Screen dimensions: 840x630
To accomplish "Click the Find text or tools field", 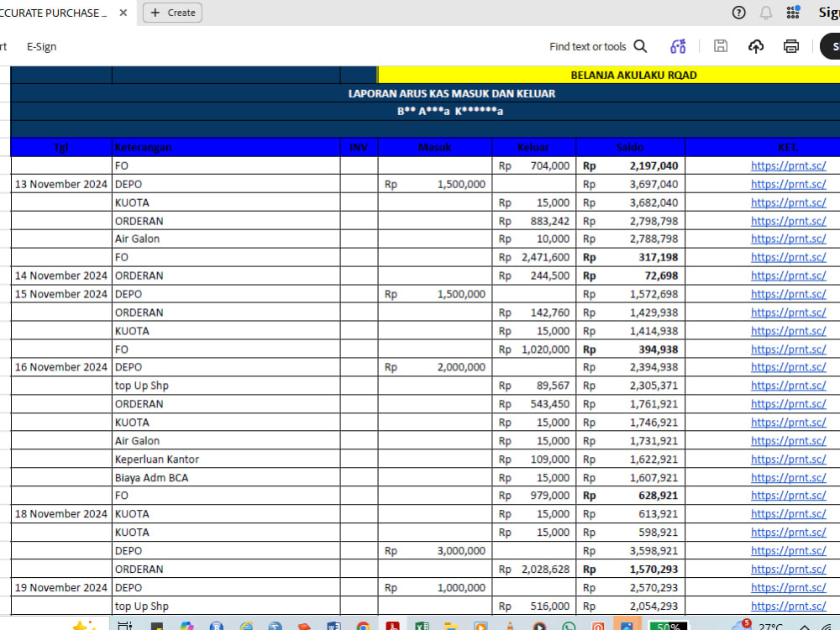I will pos(588,46).
